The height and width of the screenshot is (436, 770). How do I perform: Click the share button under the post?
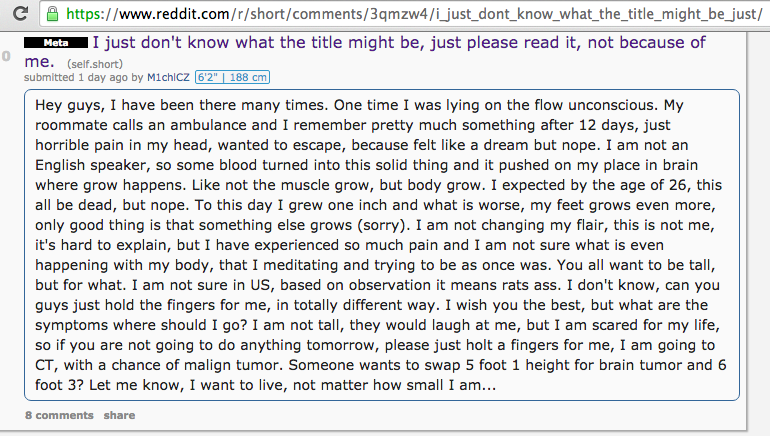pos(119,415)
